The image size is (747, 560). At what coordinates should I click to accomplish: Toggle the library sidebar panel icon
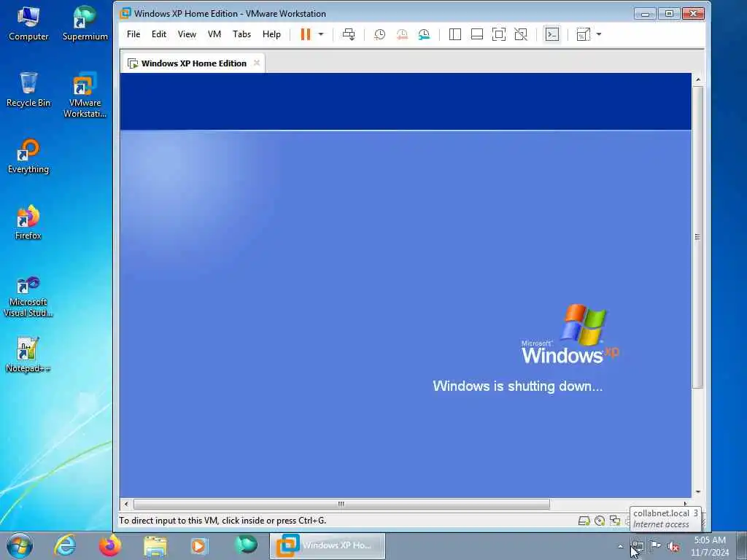click(x=455, y=34)
